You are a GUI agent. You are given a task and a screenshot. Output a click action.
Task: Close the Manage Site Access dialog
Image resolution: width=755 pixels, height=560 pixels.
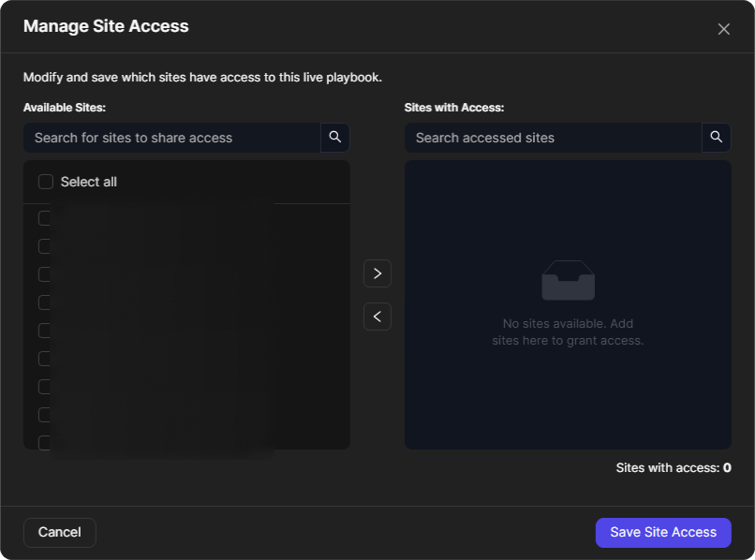[x=723, y=29]
